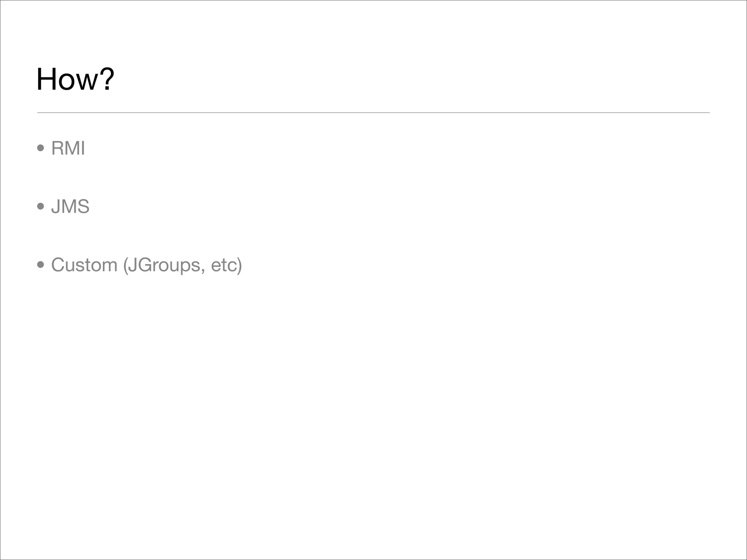
Task: Click the letter "R" in RMI
Action: (58, 148)
